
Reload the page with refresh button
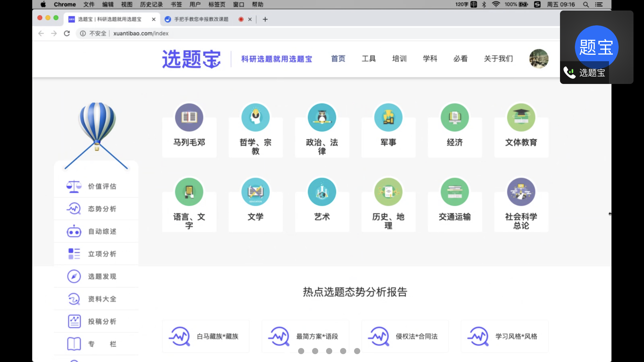67,34
